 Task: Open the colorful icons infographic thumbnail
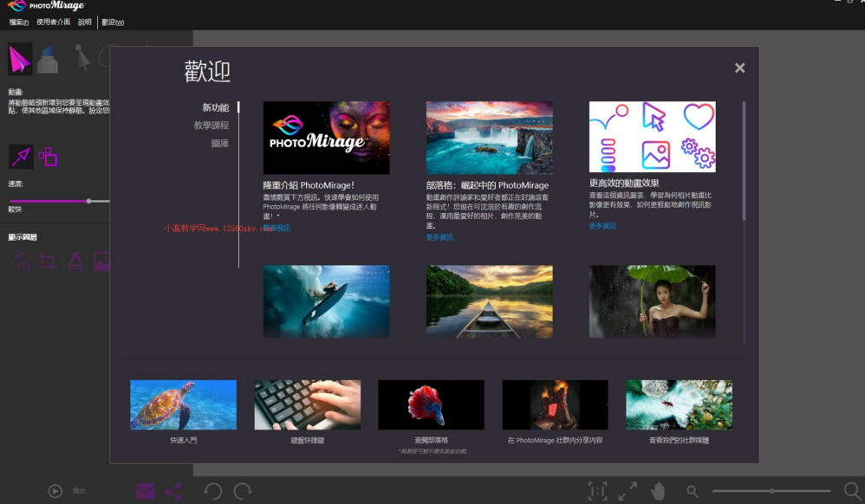point(652,137)
